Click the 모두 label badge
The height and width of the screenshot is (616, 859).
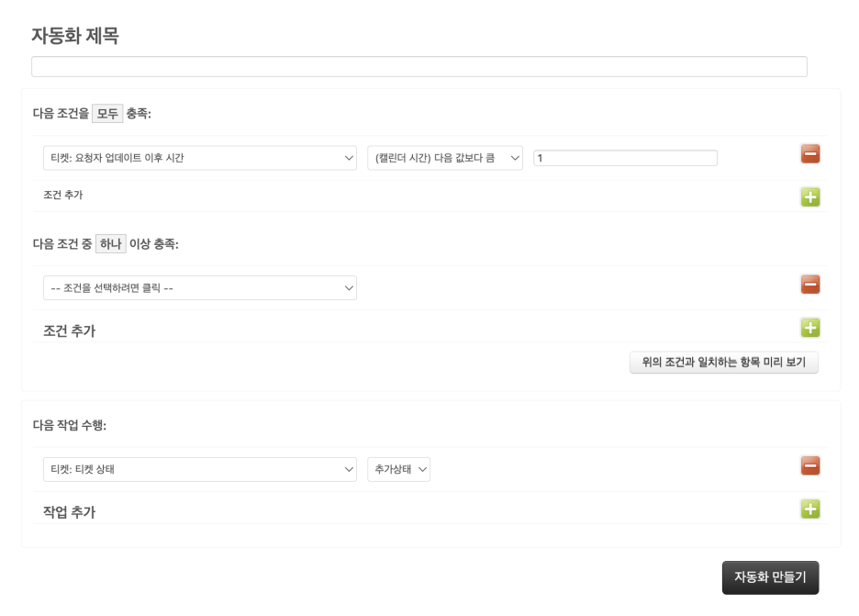pos(107,114)
